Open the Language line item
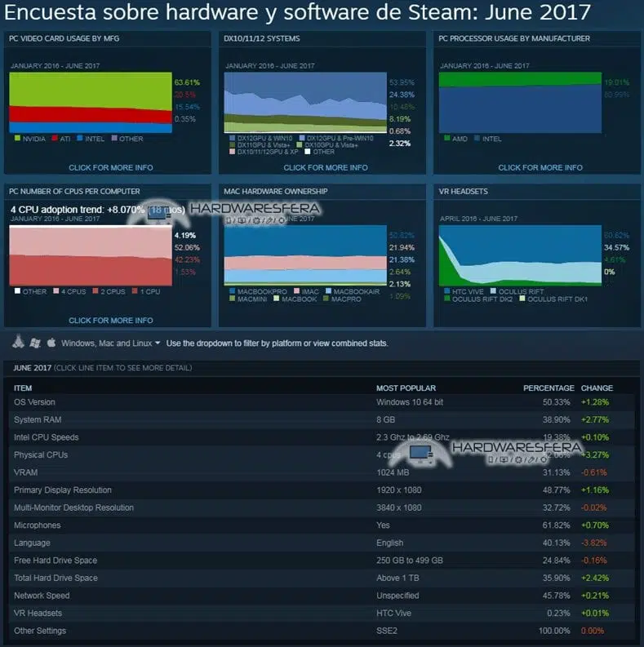Viewport: 644px width, 647px height. tap(321, 543)
